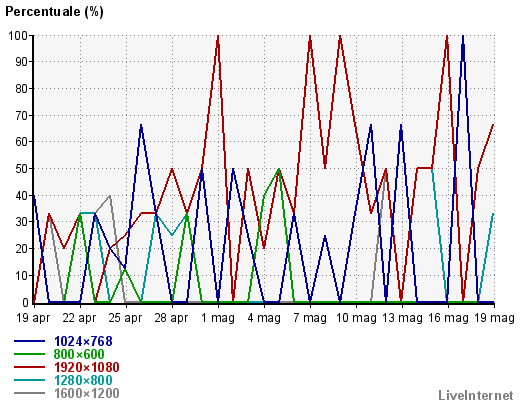This screenshot has height=405, width=520.
Task: Click the green 800×600 legend line swatch
Action: [29, 354]
